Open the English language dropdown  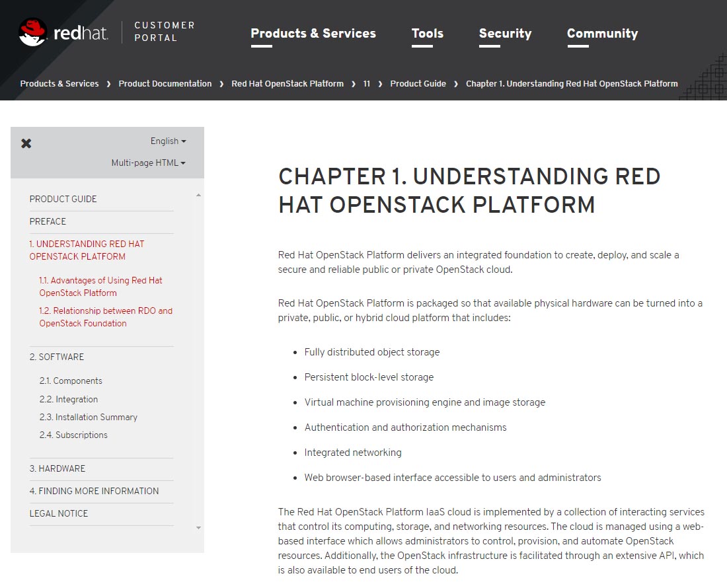click(167, 141)
